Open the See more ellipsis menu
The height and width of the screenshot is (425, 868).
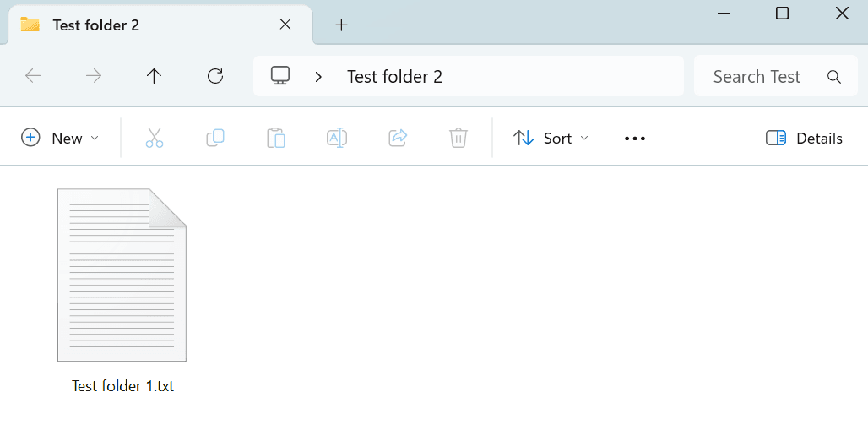[x=634, y=138]
